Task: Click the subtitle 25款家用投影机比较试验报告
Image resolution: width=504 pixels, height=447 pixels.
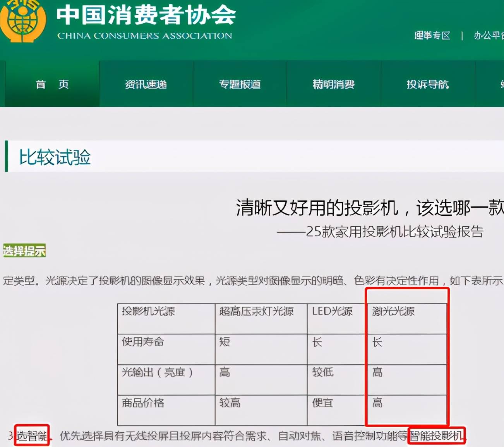Action: coord(394,232)
